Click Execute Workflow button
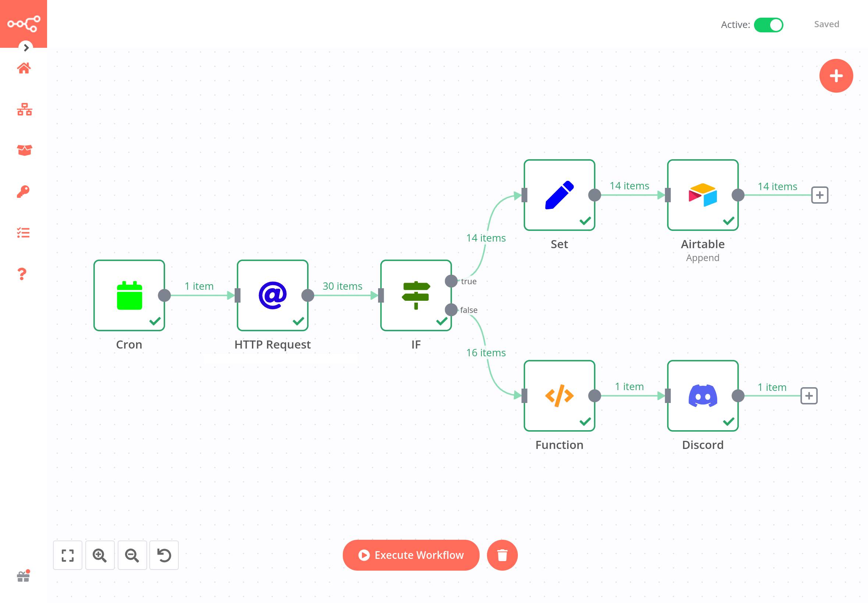Viewport: 868px width, 603px height. coord(410,554)
